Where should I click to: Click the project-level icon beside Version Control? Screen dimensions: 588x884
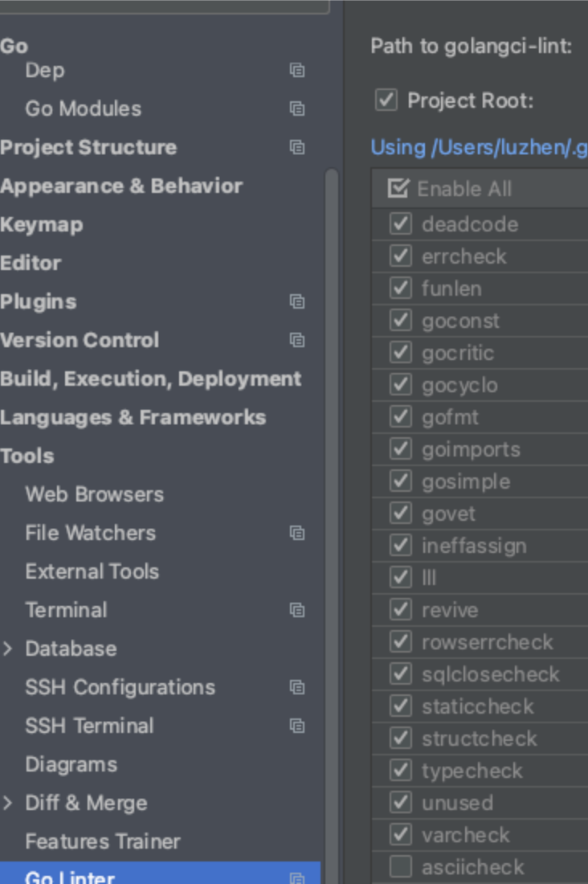[297, 340]
